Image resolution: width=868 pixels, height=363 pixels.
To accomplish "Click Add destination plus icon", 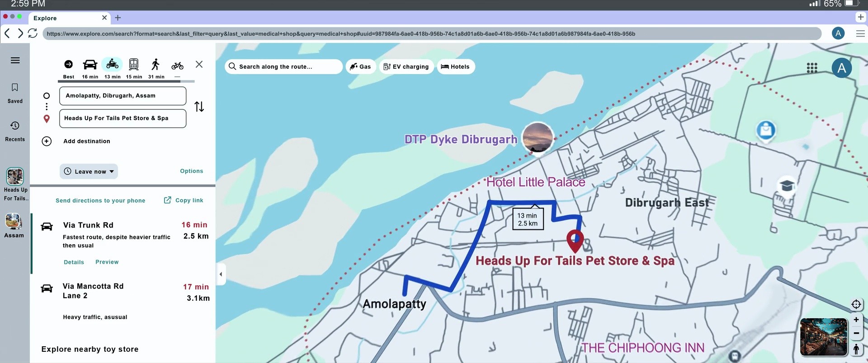I will click(x=47, y=141).
